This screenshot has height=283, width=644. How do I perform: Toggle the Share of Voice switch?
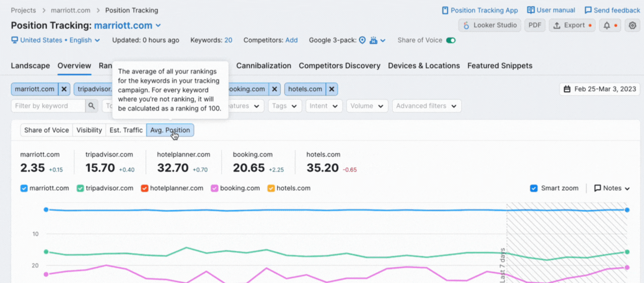[x=450, y=40]
